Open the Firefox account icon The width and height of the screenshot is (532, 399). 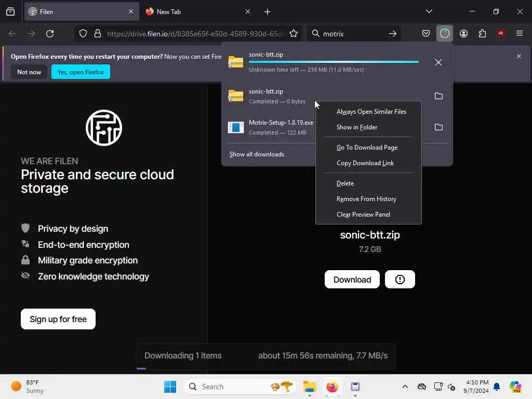click(463, 34)
